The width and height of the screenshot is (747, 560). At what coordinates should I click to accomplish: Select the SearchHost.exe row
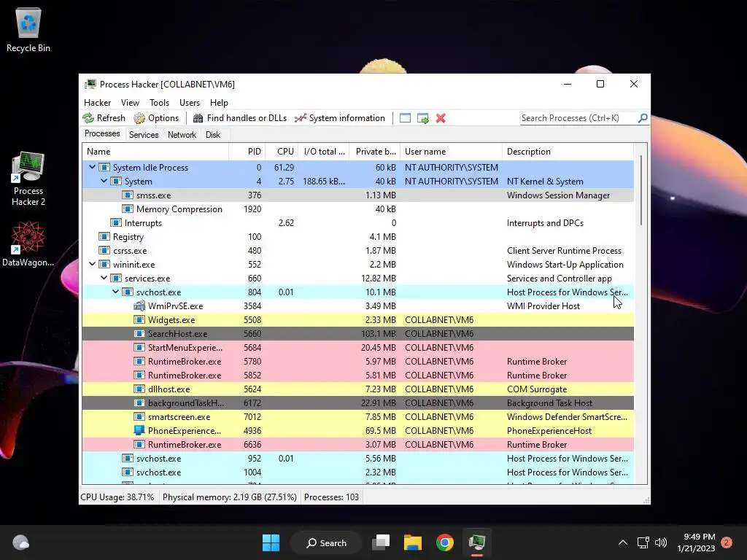click(x=357, y=334)
